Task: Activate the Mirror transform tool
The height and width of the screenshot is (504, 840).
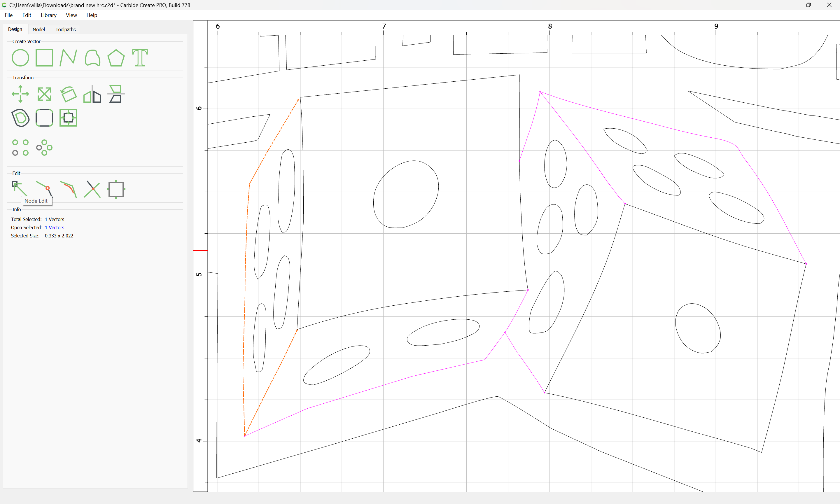Action: [x=92, y=94]
